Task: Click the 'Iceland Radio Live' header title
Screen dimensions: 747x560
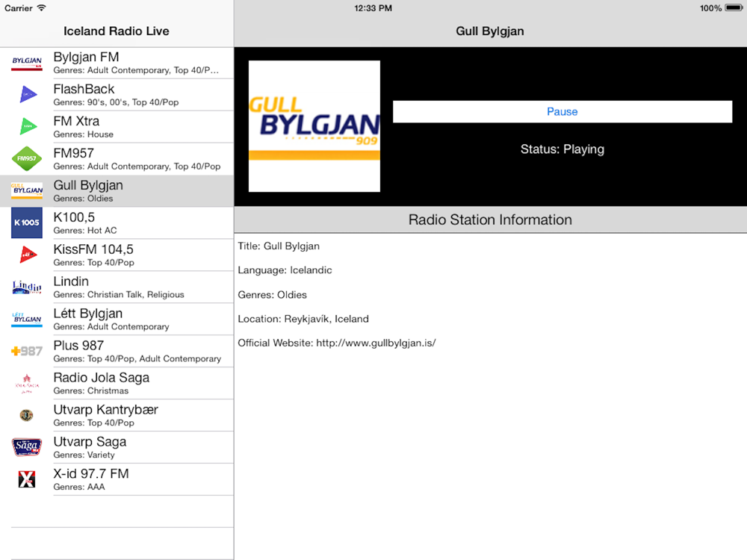Action: coord(117,31)
